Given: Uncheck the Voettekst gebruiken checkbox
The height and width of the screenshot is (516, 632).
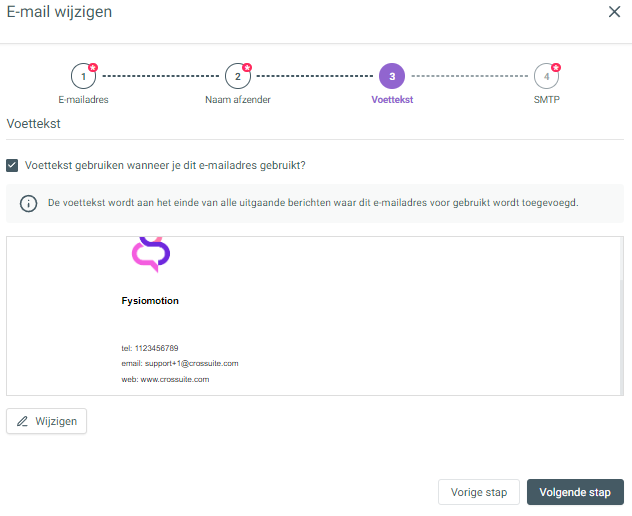Looking at the screenshot, I should click(12, 165).
